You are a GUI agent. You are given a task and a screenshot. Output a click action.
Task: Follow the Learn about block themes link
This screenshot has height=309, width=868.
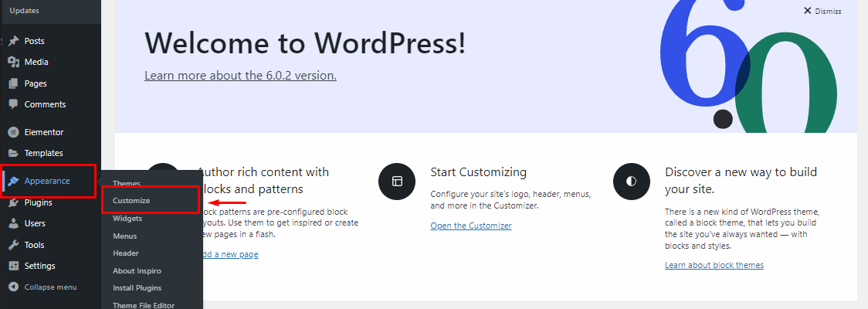[x=714, y=265]
